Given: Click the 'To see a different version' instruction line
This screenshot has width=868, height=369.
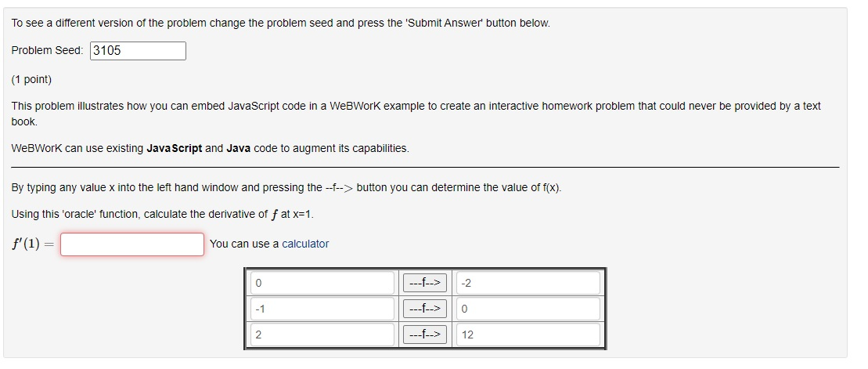Looking at the screenshot, I should click(x=281, y=24).
